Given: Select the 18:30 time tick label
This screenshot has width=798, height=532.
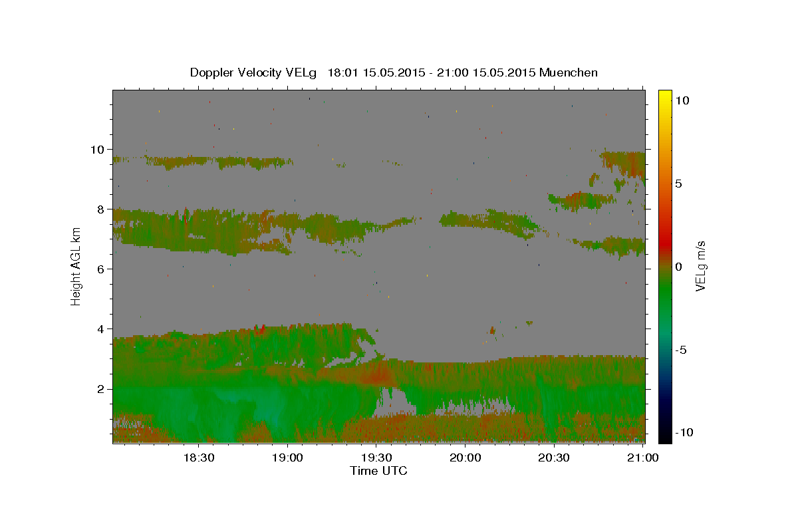Looking at the screenshot, I should pos(198,458).
